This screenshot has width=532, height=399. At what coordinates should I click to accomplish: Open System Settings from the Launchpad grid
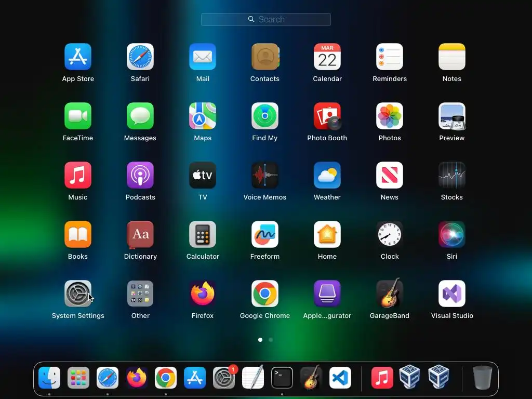pos(78,294)
